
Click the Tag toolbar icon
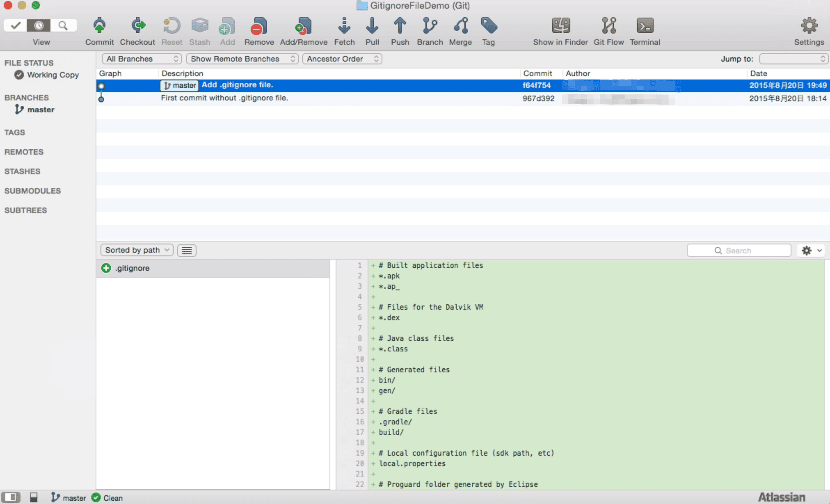(x=489, y=26)
